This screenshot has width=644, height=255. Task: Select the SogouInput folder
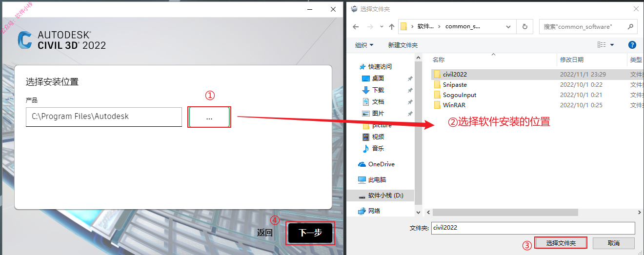[460, 95]
